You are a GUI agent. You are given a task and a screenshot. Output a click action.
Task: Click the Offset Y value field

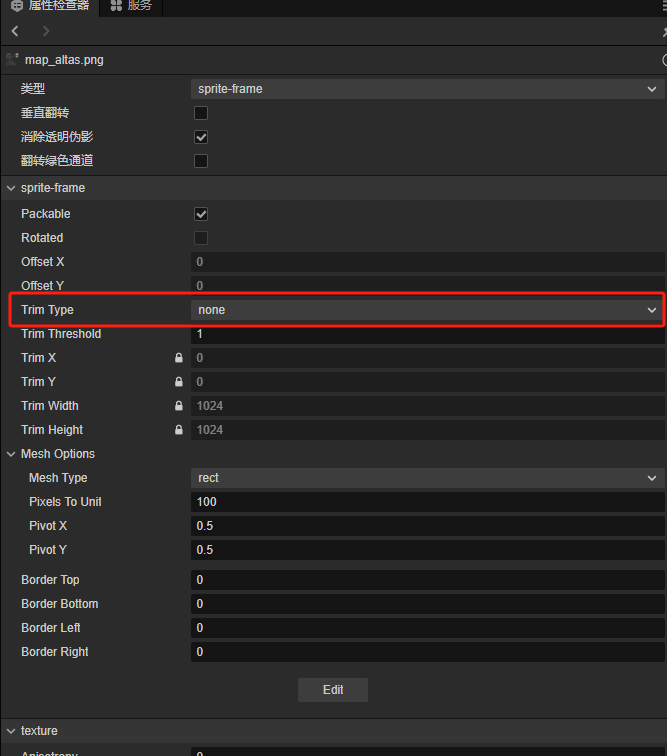point(428,284)
